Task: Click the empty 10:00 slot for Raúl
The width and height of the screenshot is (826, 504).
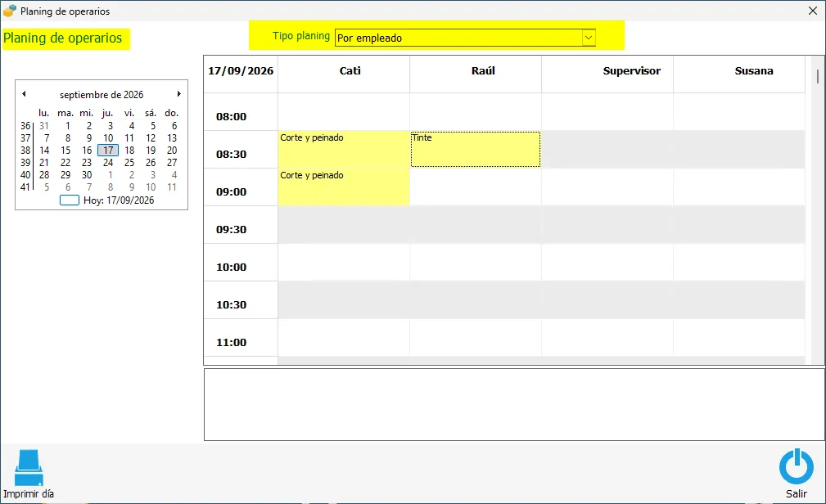Action: [x=476, y=263]
